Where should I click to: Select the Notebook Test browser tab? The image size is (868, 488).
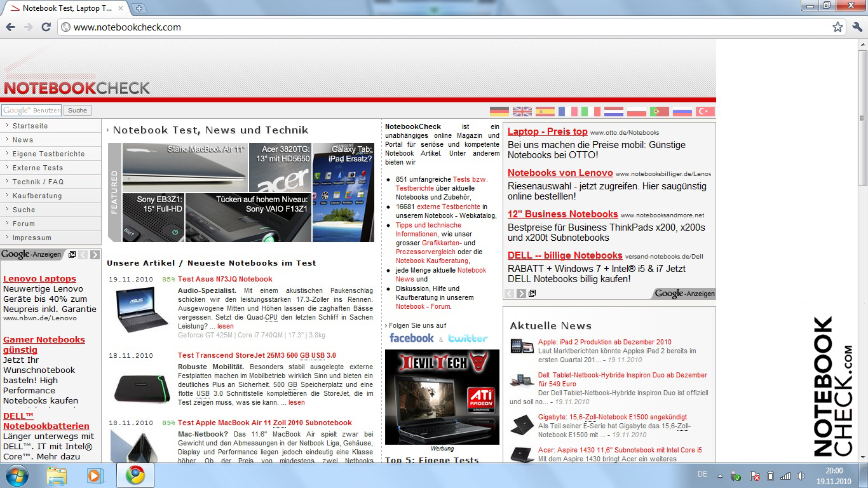[67, 8]
